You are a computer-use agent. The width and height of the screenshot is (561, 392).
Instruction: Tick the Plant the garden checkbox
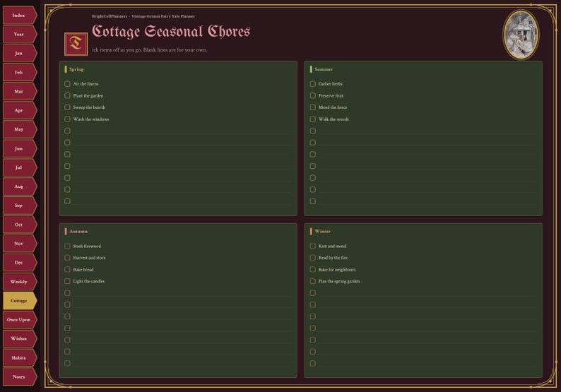[x=67, y=95]
